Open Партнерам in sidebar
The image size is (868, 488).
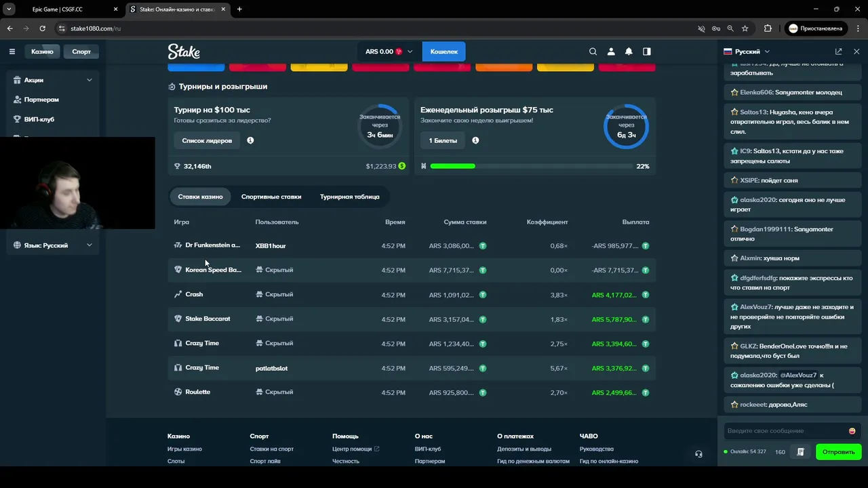point(41,100)
